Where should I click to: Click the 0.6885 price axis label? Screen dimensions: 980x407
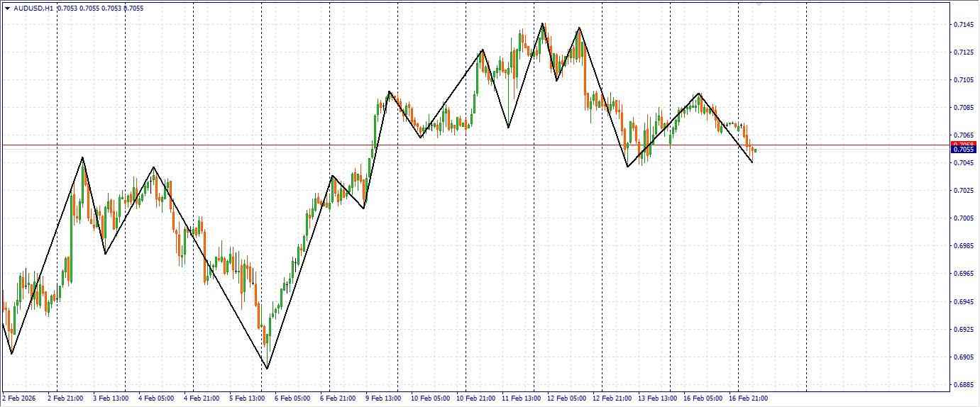tap(964, 385)
